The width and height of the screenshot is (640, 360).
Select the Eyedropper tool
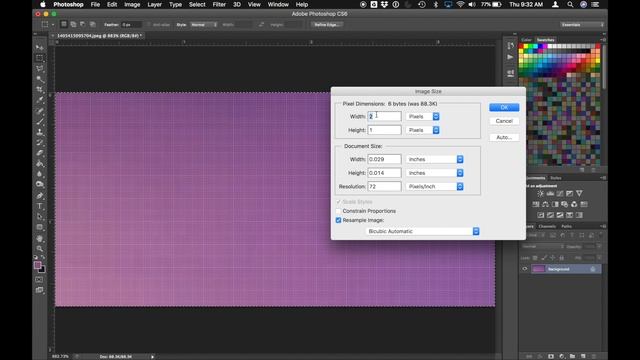40,100
